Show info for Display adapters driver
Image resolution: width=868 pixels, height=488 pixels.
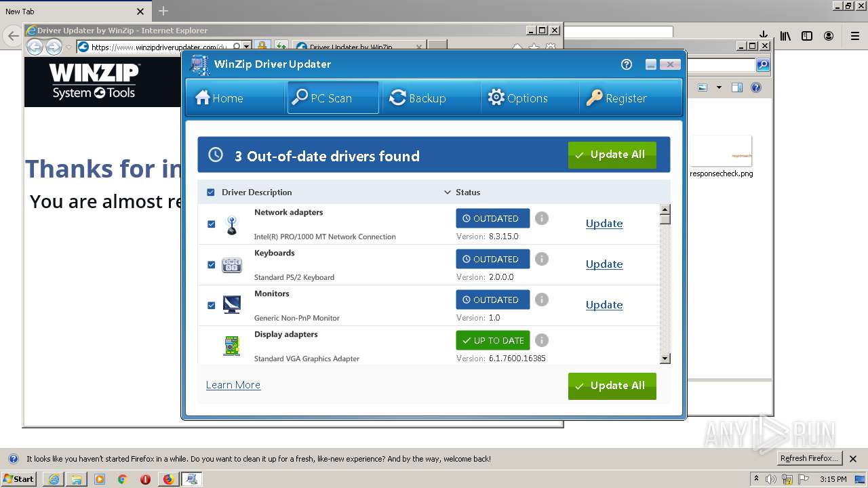pyautogui.click(x=541, y=340)
